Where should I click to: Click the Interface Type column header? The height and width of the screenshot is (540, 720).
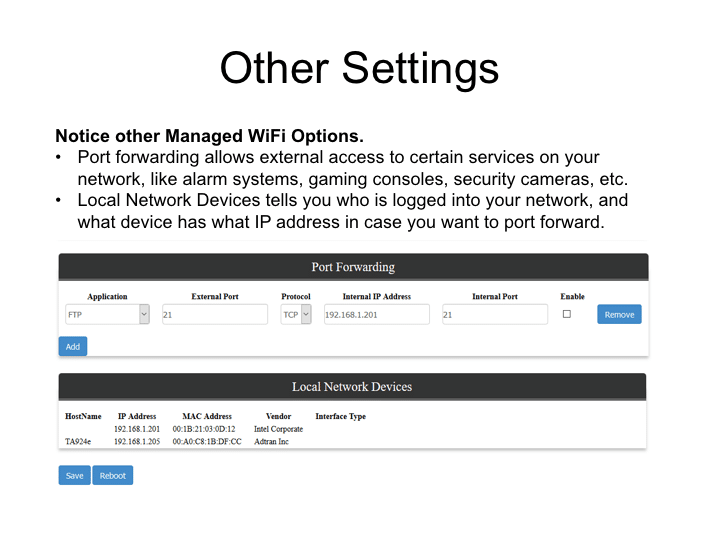click(x=341, y=416)
